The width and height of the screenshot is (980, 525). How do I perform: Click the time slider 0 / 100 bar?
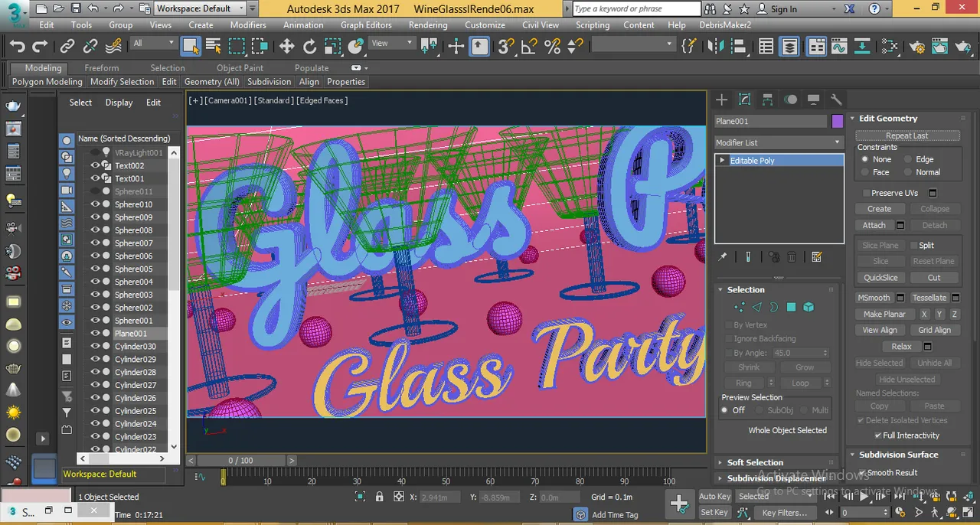pyautogui.click(x=240, y=461)
